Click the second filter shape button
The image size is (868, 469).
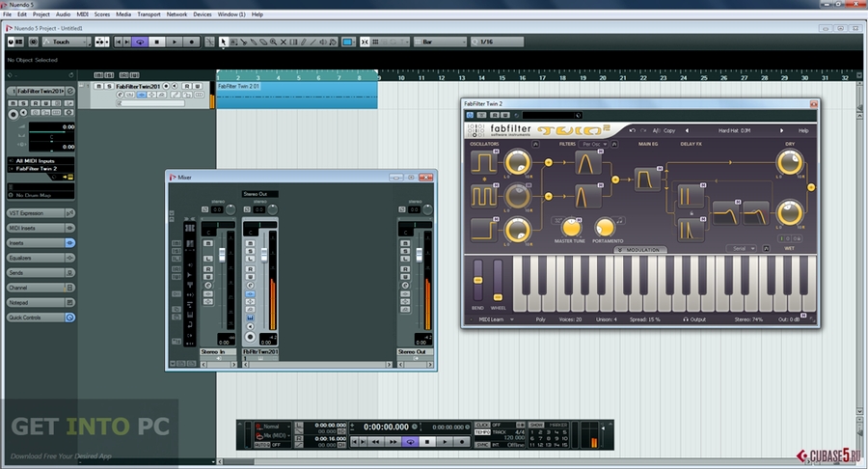point(586,196)
